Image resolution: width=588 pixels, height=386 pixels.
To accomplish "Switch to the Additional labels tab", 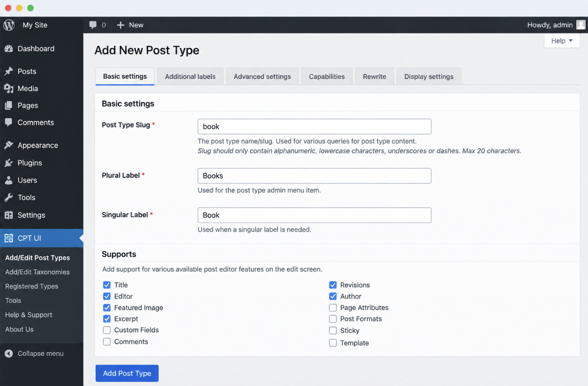I will [190, 76].
